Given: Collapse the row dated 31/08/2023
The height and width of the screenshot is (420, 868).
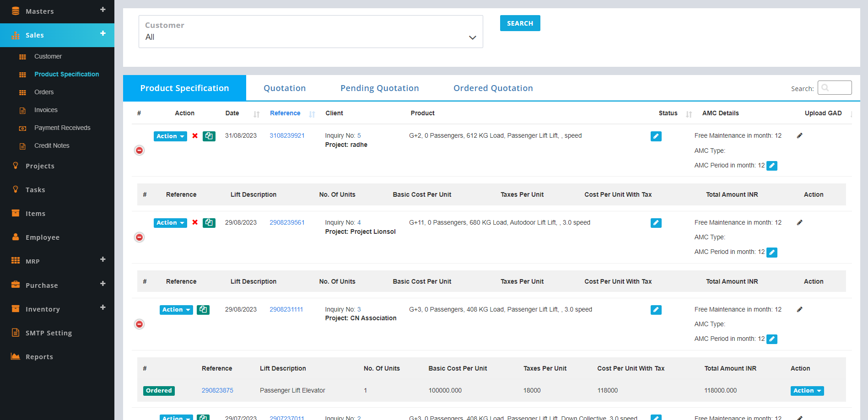Looking at the screenshot, I should click(x=140, y=150).
